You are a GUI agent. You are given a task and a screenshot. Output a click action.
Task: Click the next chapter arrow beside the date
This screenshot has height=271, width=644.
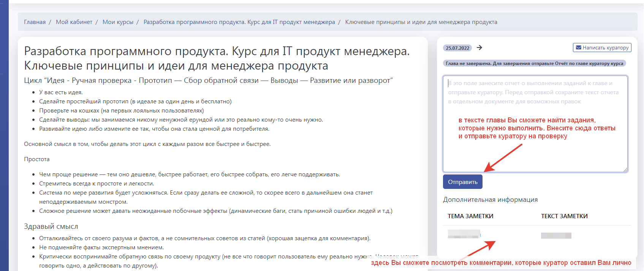coord(479,48)
